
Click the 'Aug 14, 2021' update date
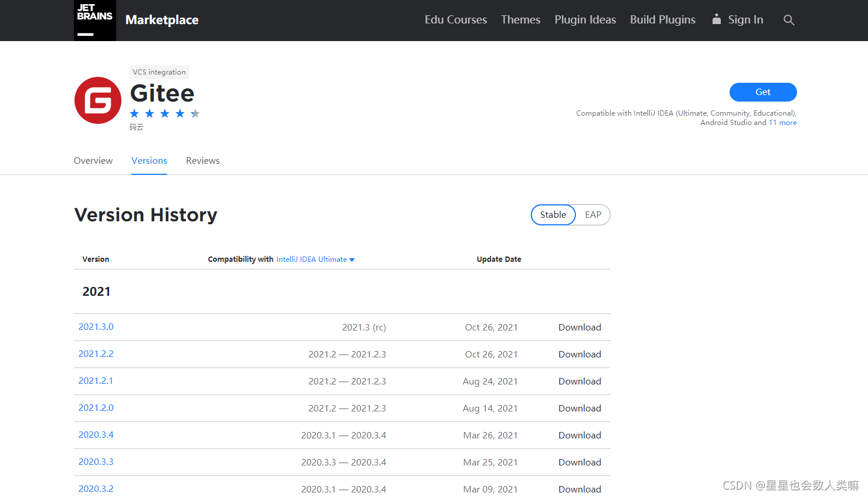[490, 409]
